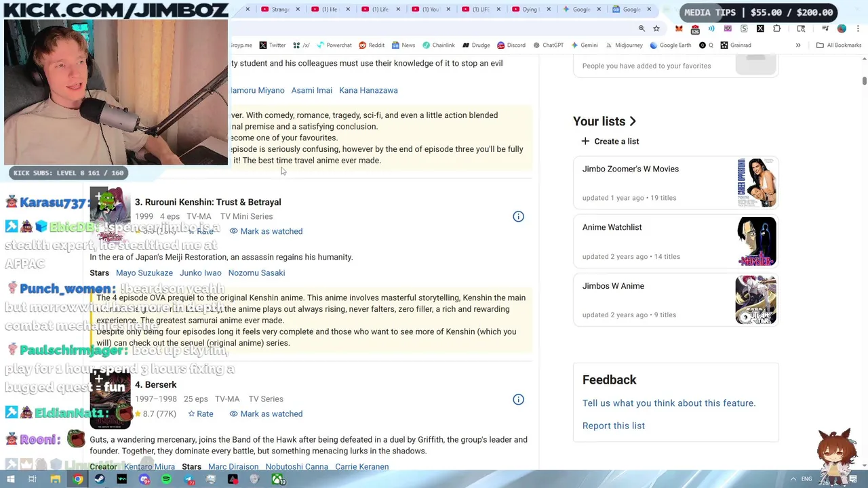Image resolution: width=868 pixels, height=488 pixels.
Task: Open the Gemini bookmark
Action: tap(585, 45)
